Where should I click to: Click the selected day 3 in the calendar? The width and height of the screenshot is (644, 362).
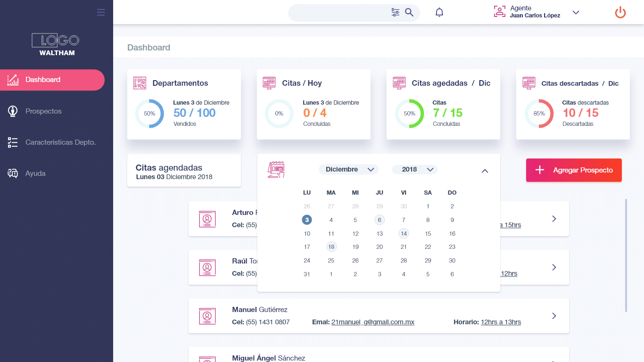[307, 220]
